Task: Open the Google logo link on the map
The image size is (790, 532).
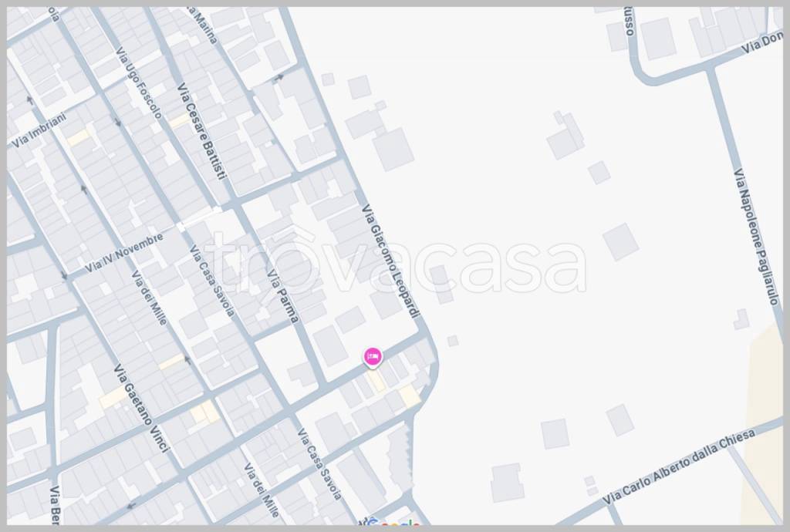Action: pyautogui.click(x=394, y=523)
